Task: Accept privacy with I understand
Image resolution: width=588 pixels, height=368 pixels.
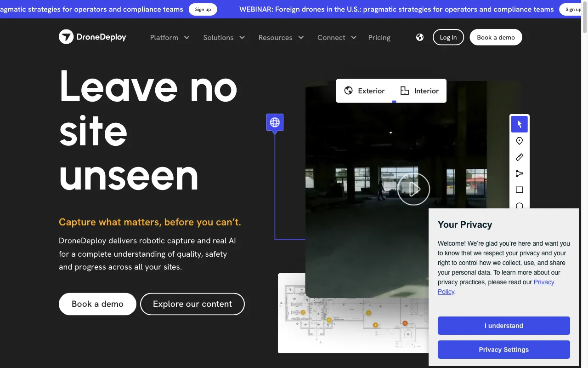Action: pyautogui.click(x=504, y=326)
